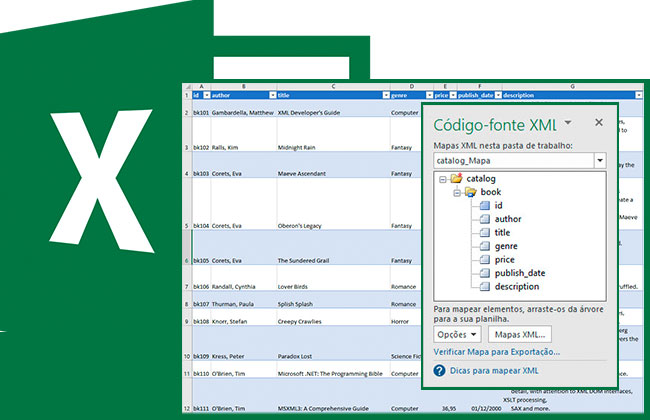Screen dimensions: 650x420
Task: Select cell MSXML3: A Comprehensive Guide
Action: pyautogui.click(x=333, y=396)
